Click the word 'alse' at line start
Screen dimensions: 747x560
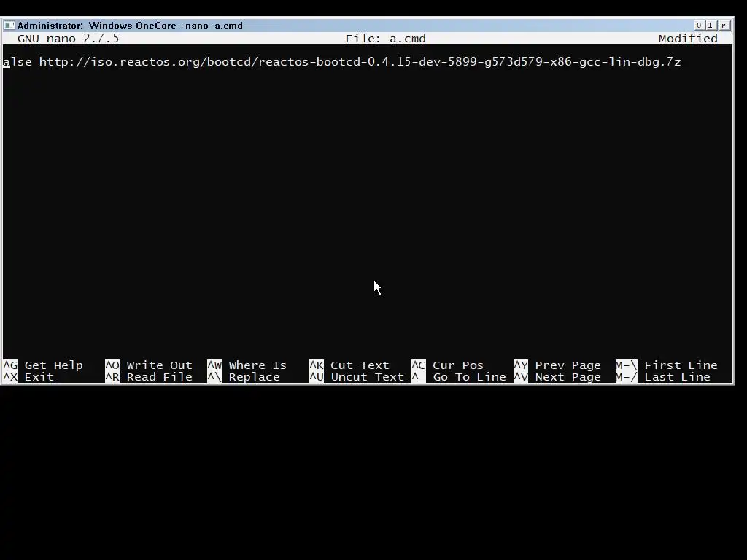[x=18, y=62]
